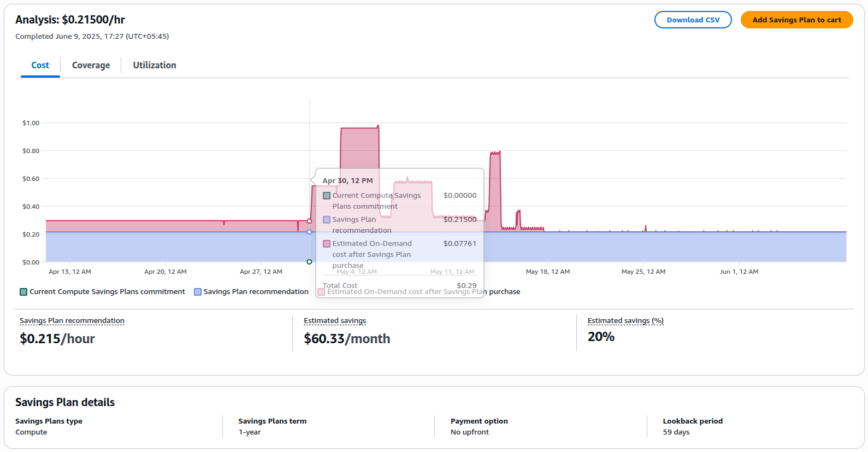This screenshot has height=452, width=868.
Task: Open the Estimated savings (%) info label
Action: 625,321
